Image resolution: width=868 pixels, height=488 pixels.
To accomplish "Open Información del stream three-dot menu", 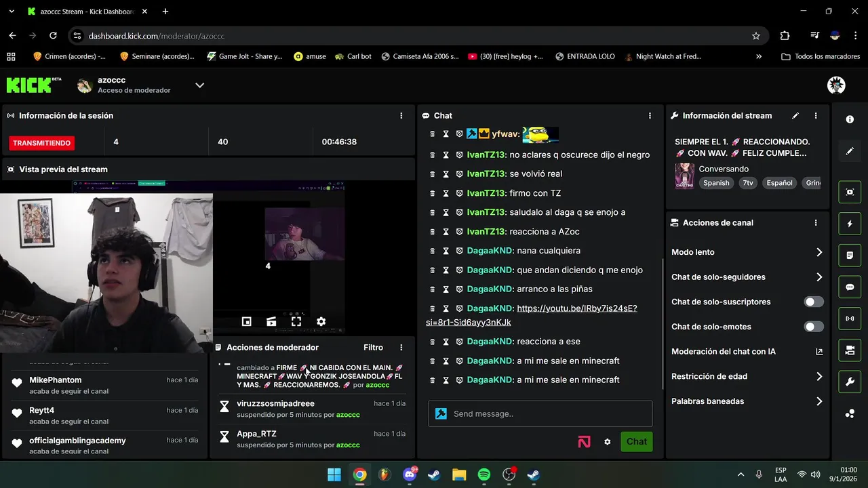I will click(816, 116).
